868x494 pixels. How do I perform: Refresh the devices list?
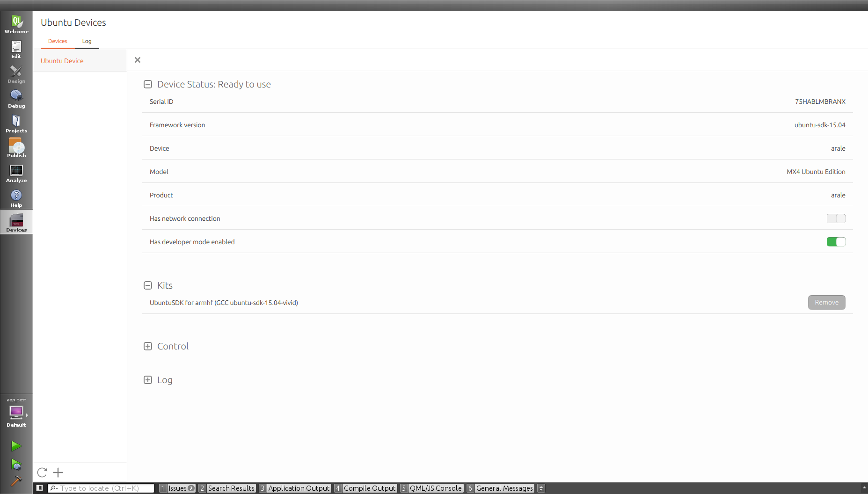42,472
